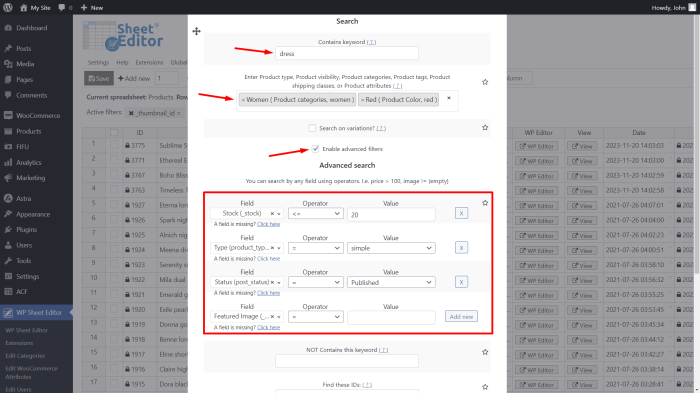Remove the _thumbnail_id active filter
The image size is (700, 393).
coord(131,113)
